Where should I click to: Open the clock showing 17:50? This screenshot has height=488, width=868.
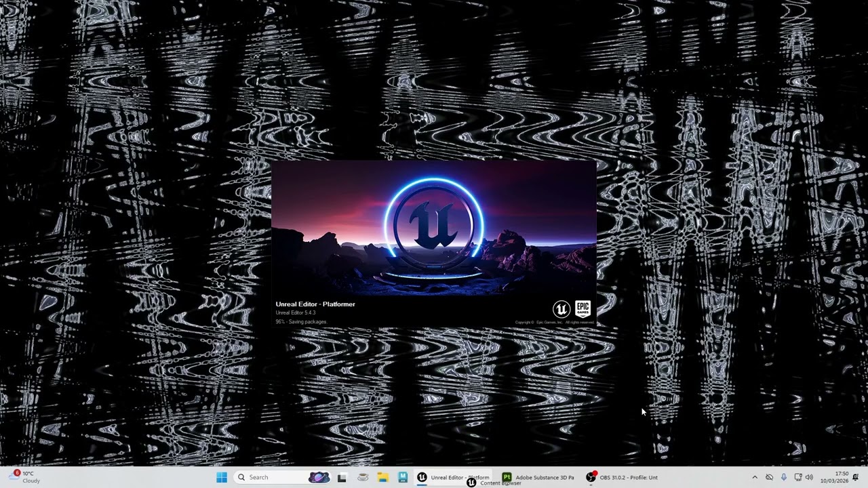[x=833, y=477]
